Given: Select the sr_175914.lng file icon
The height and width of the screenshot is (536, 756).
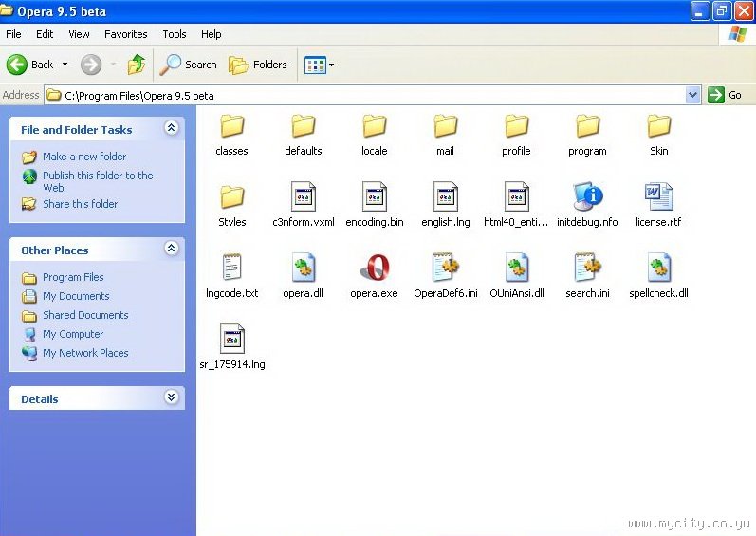Looking at the screenshot, I should (x=232, y=339).
